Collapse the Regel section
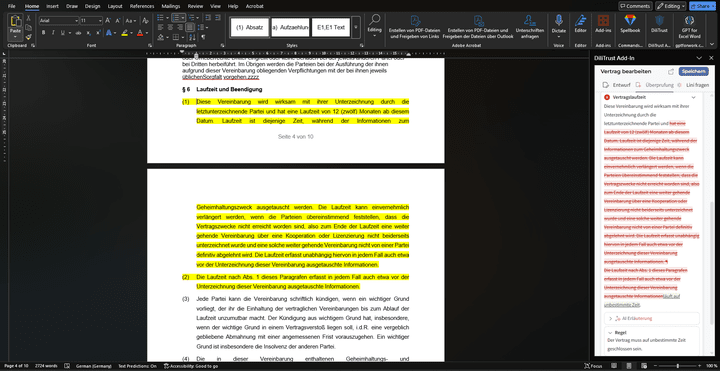720x371 pixels. point(611,332)
